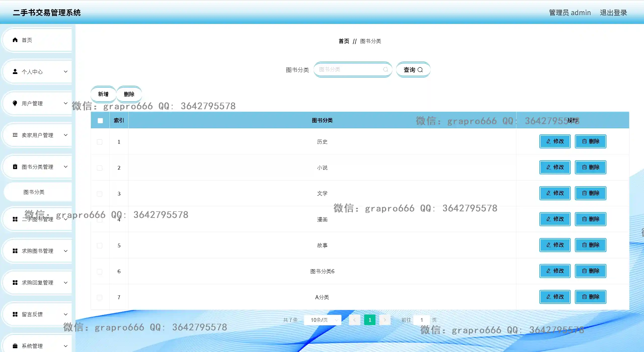
Task: Click the magnifier icon inside search field
Action: tap(385, 70)
